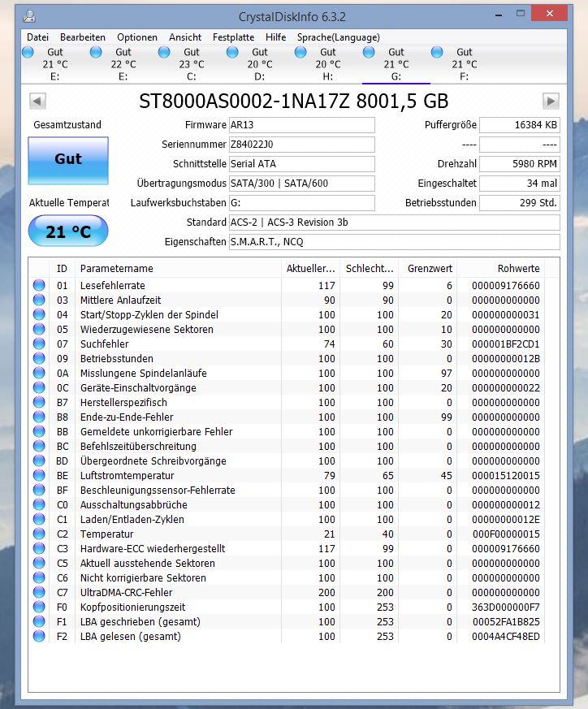This screenshot has height=709, width=588.
Task: Click status orb for Nicht korrigierbare Sektoren row
Action: pyautogui.click(x=39, y=577)
